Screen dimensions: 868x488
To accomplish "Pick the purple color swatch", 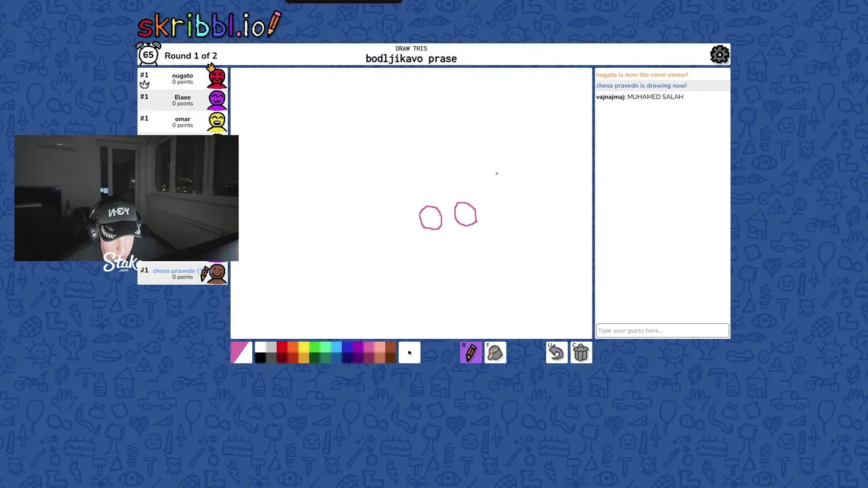I will click(x=358, y=347).
